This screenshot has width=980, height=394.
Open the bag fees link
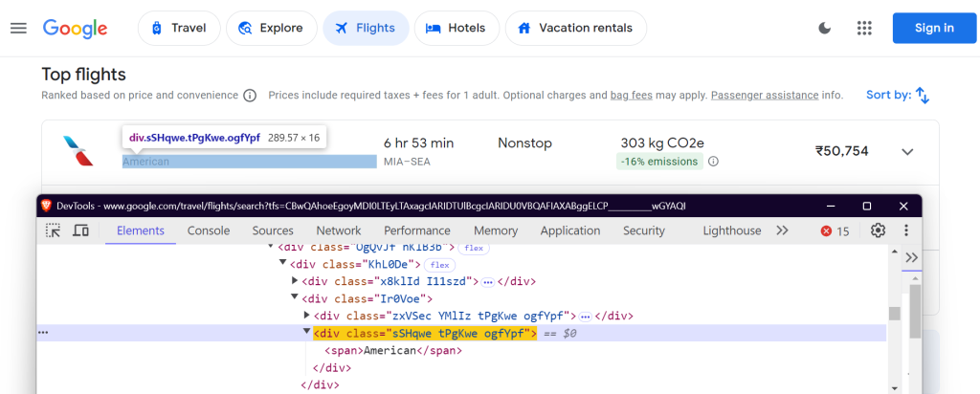[x=632, y=96]
